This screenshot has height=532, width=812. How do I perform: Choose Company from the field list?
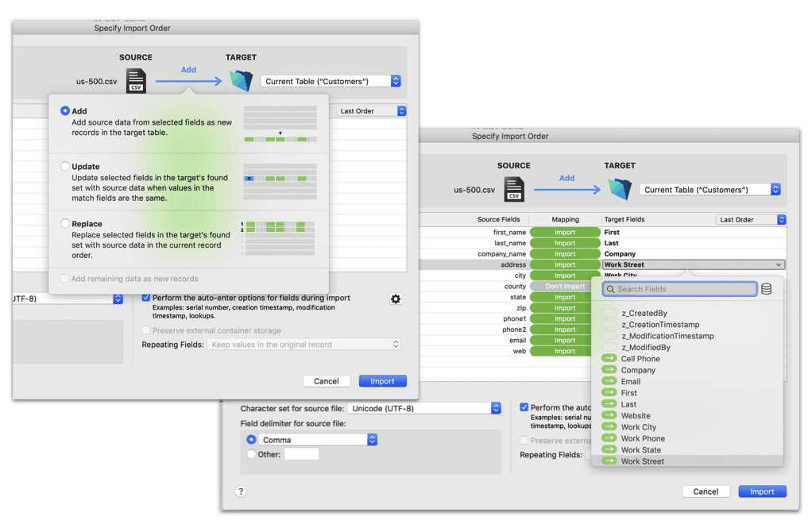pos(638,370)
